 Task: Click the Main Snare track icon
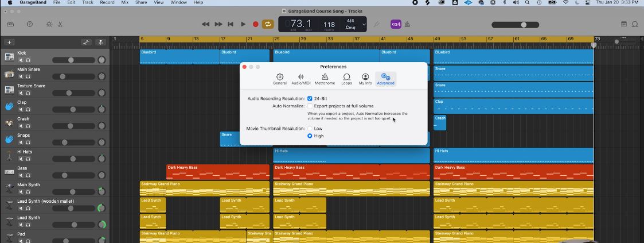[x=9, y=73]
